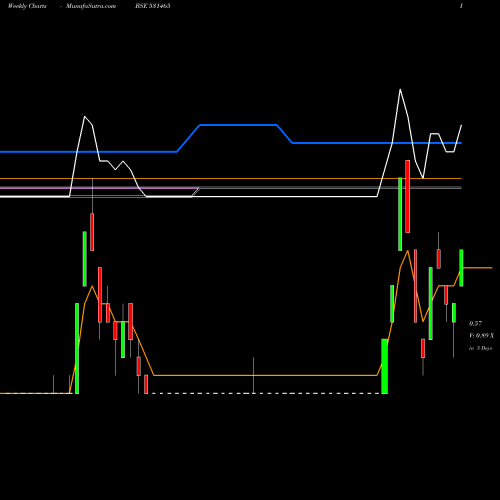Click the "0.57" price value

click(475, 324)
